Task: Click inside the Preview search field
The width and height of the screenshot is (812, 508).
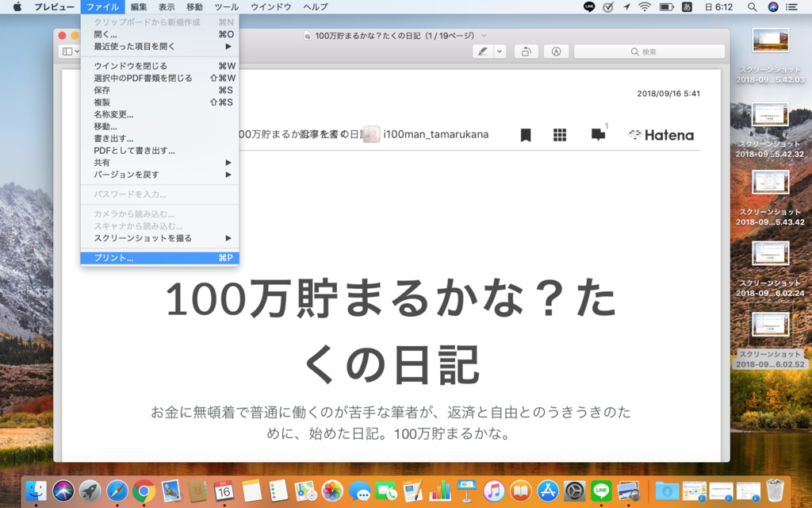Action: point(650,51)
